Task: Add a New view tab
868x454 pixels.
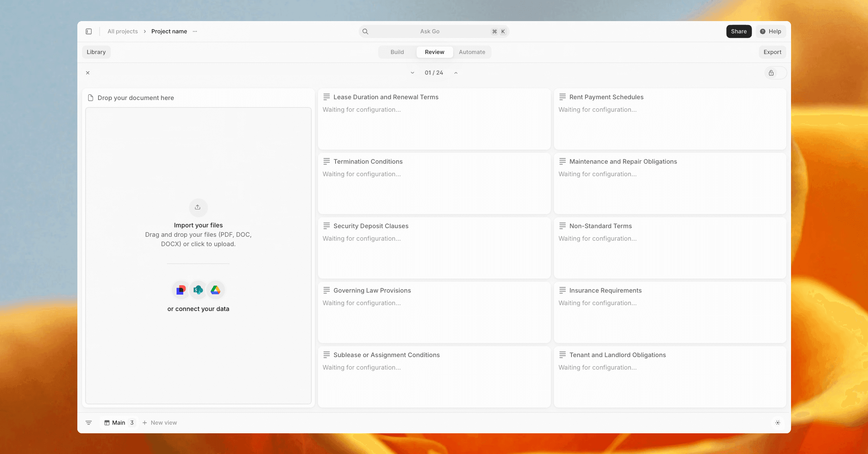Action: 160,423
